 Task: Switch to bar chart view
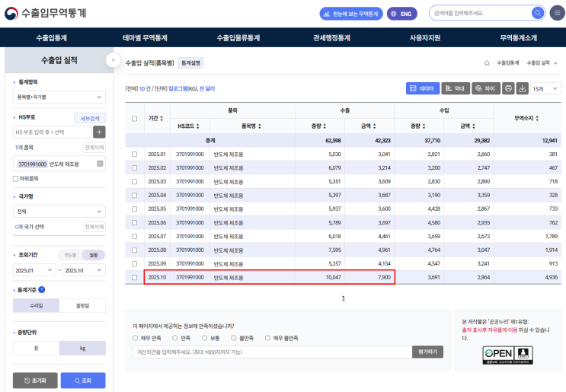(x=456, y=88)
